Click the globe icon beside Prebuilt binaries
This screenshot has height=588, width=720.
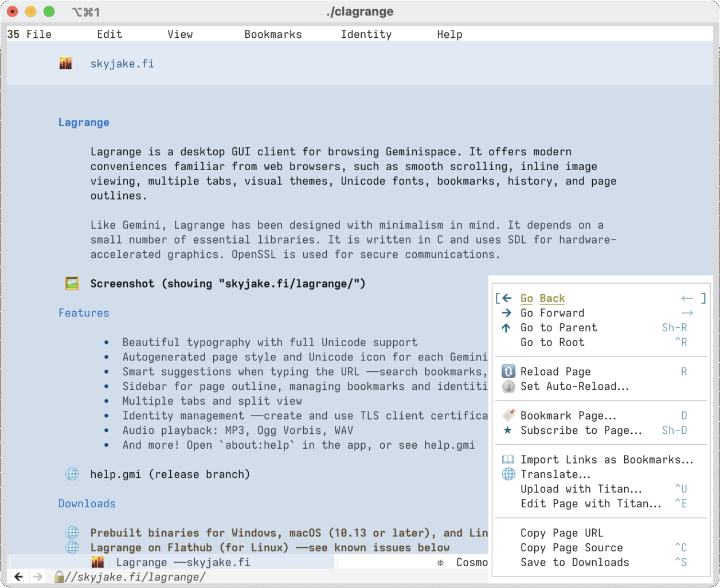72,532
